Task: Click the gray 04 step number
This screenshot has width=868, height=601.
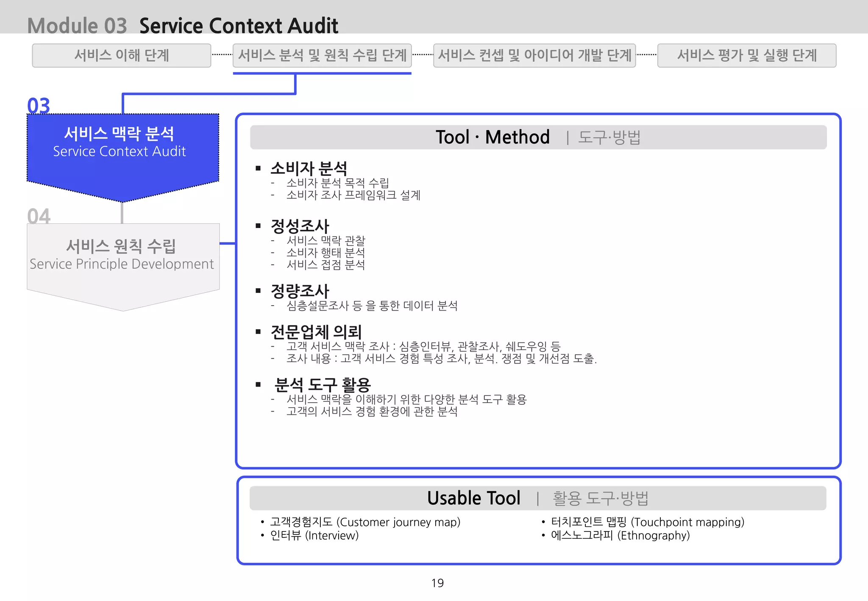Action: tap(39, 216)
